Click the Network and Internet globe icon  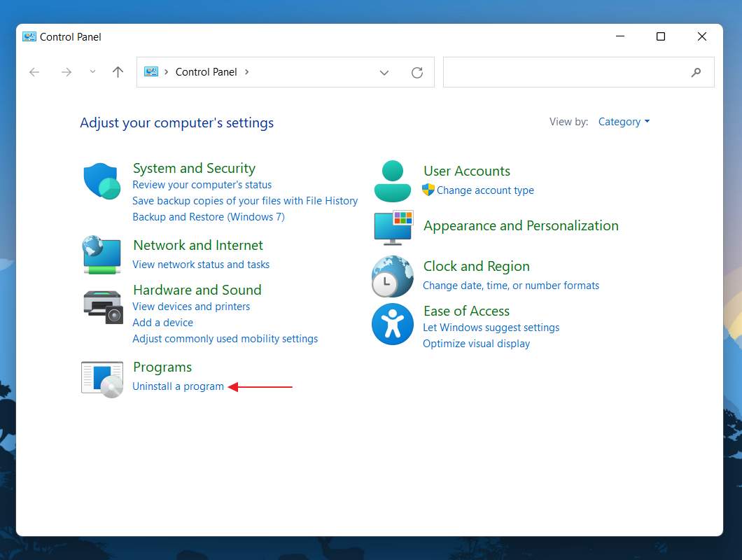point(101,255)
